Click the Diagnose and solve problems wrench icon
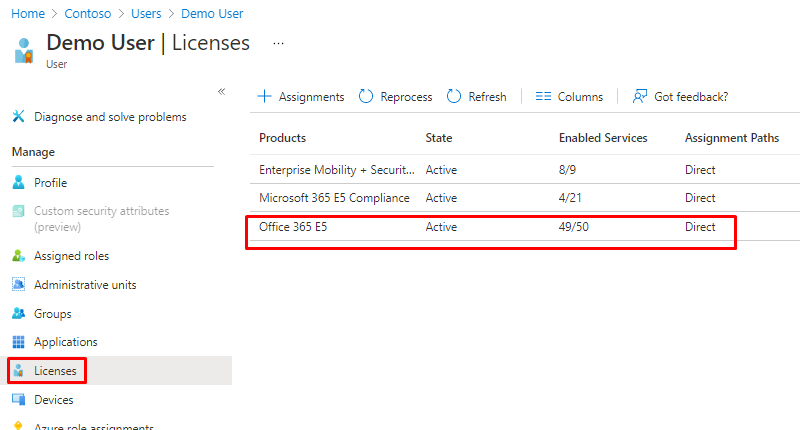This screenshot has width=800, height=430. (x=18, y=117)
